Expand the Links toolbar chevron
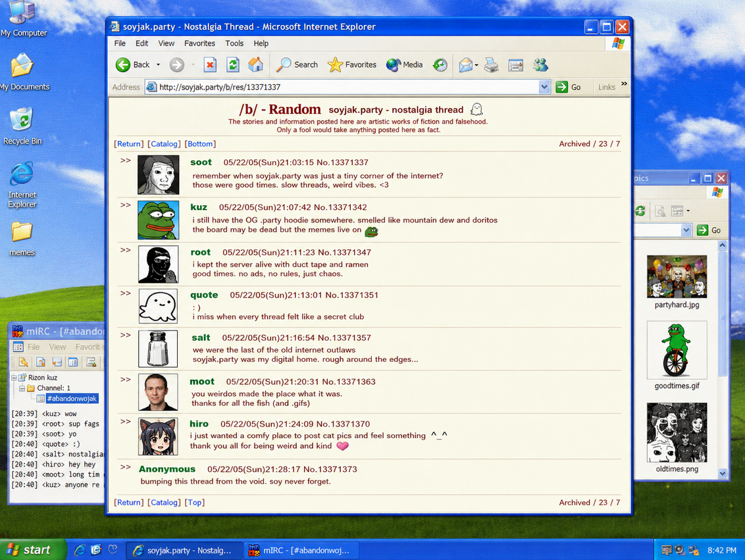 point(624,84)
